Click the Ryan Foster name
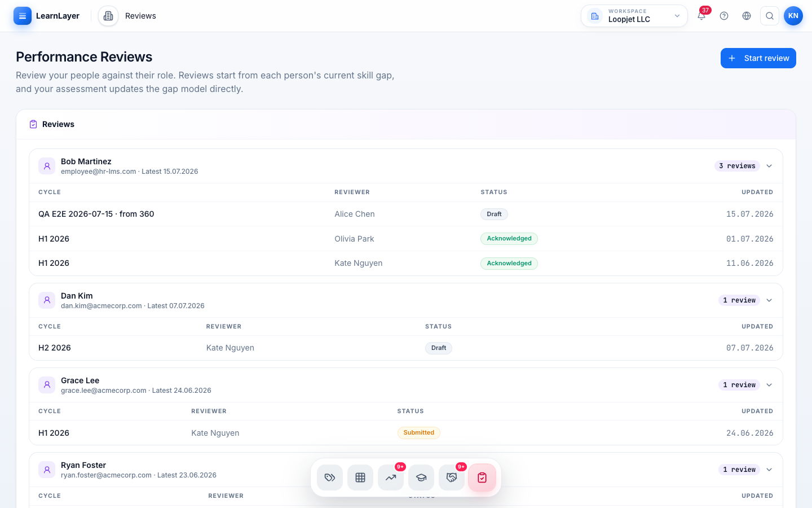This screenshot has height=508, width=812. click(x=83, y=465)
